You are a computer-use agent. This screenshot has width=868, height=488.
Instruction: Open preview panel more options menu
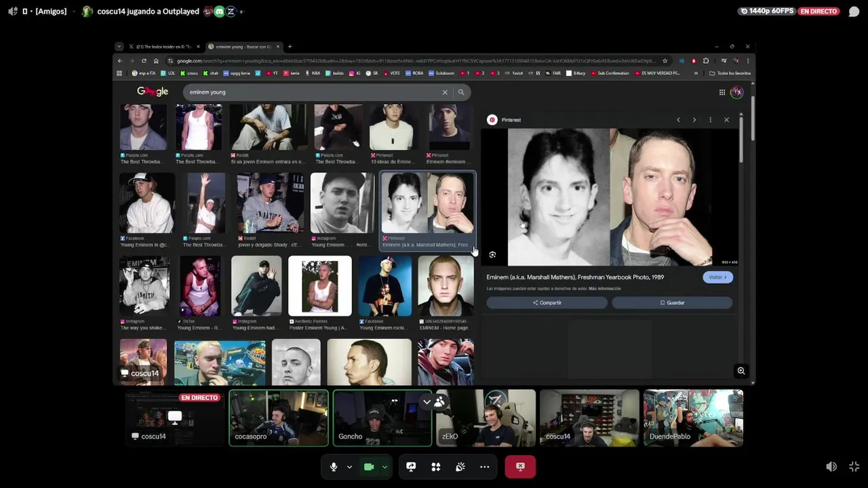(710, 120)
